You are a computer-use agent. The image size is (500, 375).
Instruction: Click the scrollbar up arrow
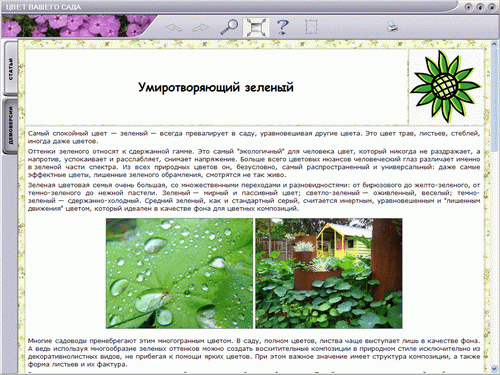point(494,45)
